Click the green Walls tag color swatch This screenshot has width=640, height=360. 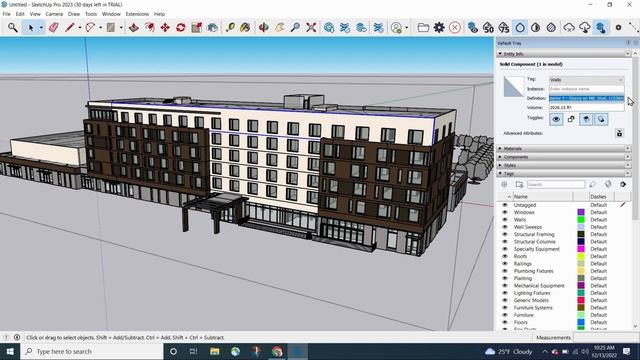tap(581, 220)
